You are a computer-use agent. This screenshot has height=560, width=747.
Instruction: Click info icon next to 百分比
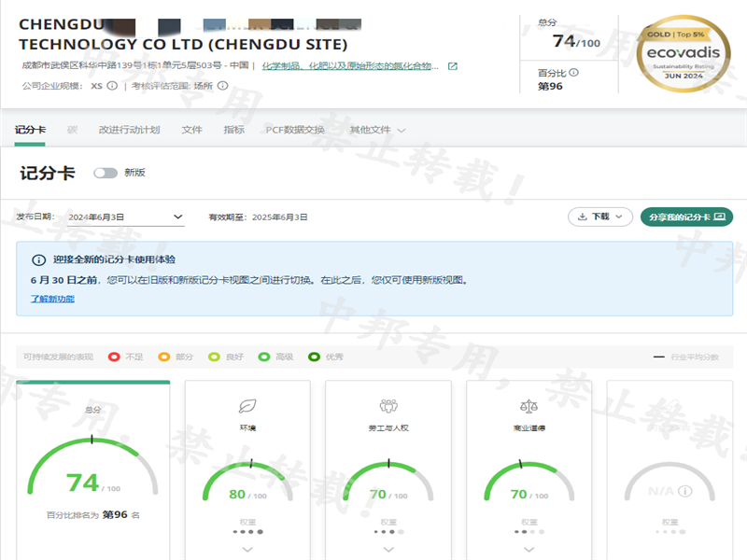[573, 73]
